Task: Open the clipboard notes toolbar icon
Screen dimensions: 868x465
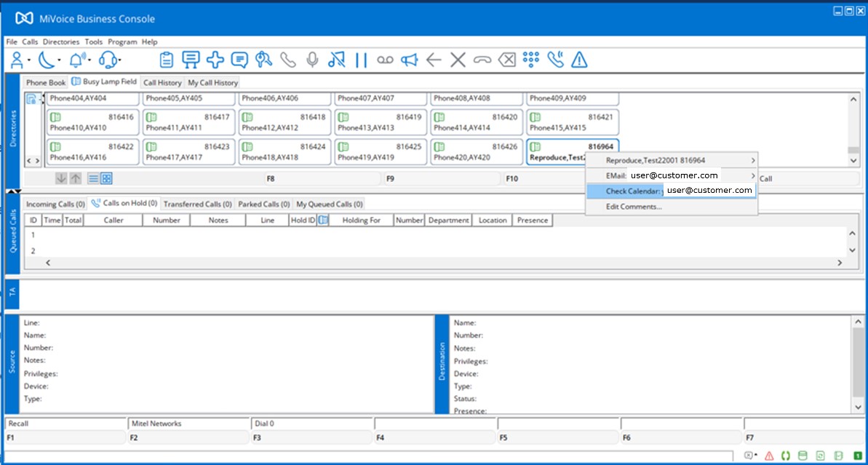Action: pyautogui.click(x=166, y=60)
